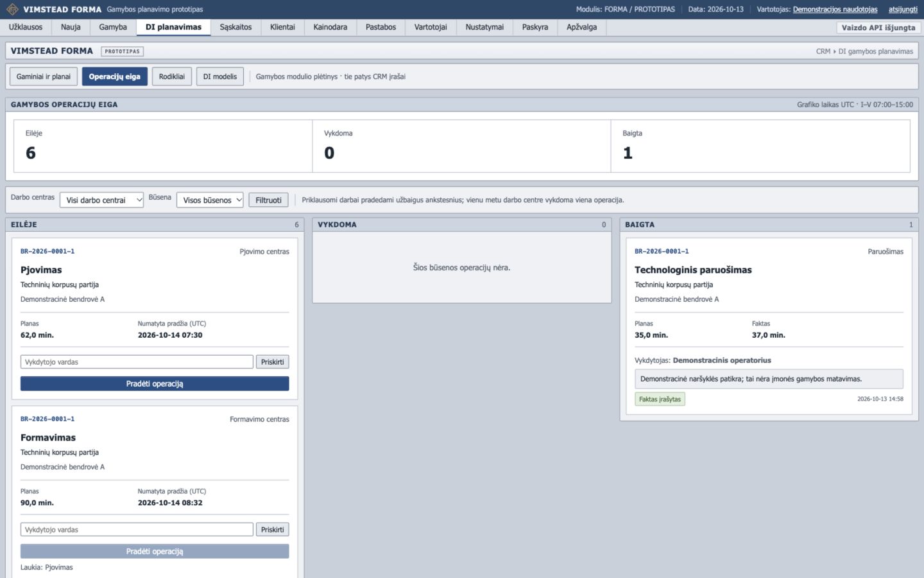The height and width of the screenshot is (578, 924).
Task: Click the Vaizdo API išjungta status badge
Action: (x=878, y=28)
